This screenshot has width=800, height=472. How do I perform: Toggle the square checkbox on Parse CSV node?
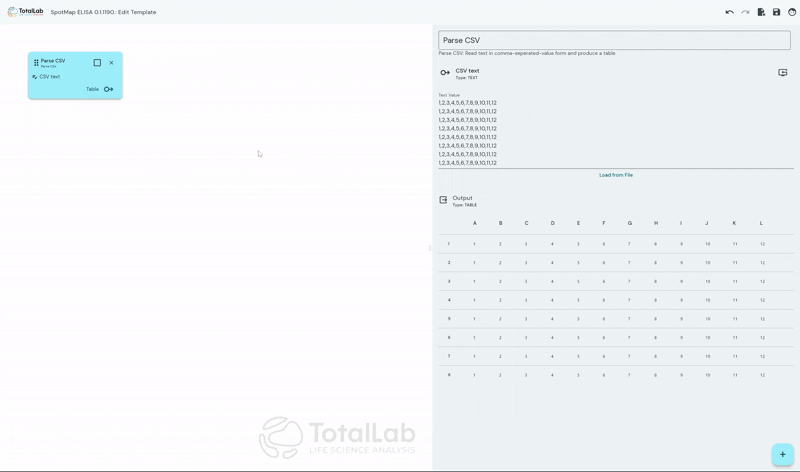[97, 63]
